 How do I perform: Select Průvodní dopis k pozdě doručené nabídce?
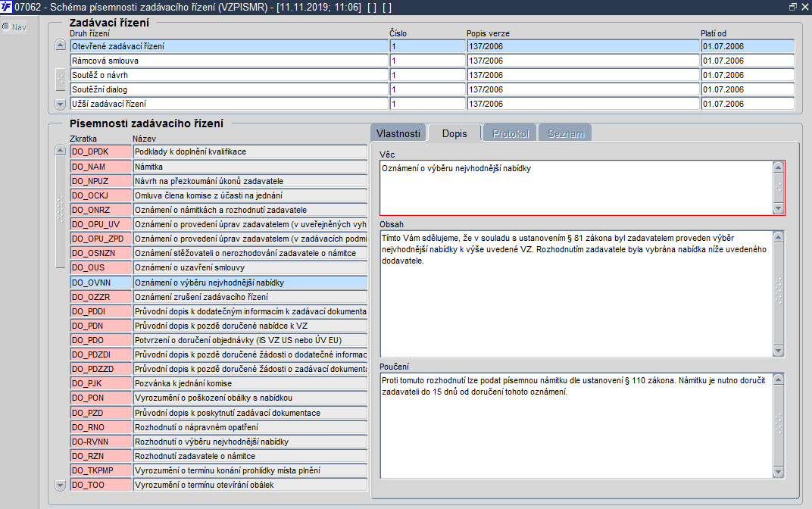coord(250,326)
